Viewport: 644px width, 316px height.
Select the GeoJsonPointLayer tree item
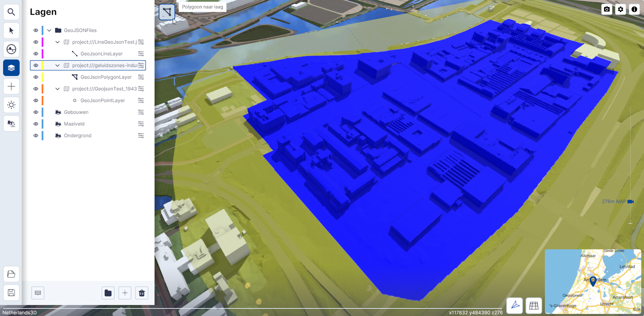tap(103, 100)
